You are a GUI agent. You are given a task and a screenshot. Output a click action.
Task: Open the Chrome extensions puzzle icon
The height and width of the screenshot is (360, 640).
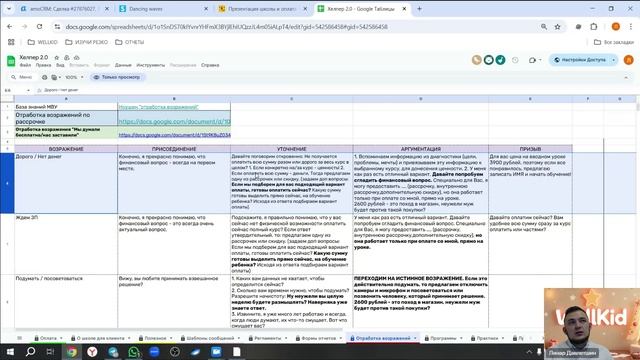coord(593,27)
